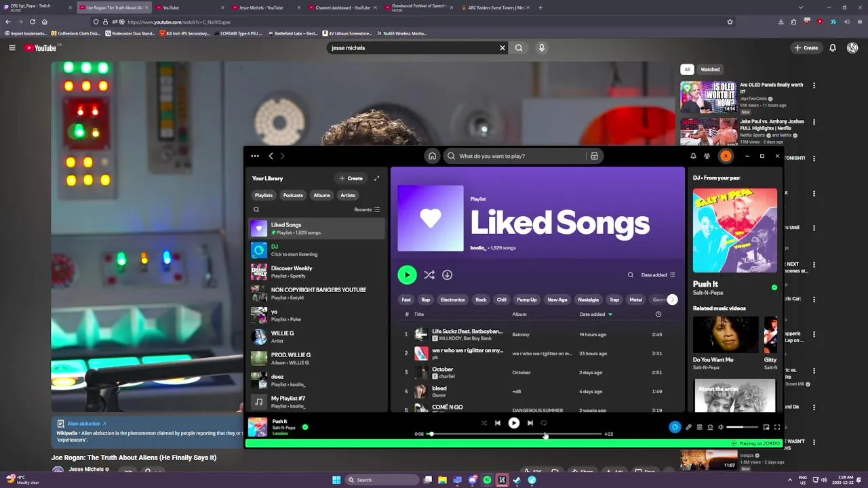Play Liked Songs with green button
Screen dimensions: 868x488
[407, 274]
